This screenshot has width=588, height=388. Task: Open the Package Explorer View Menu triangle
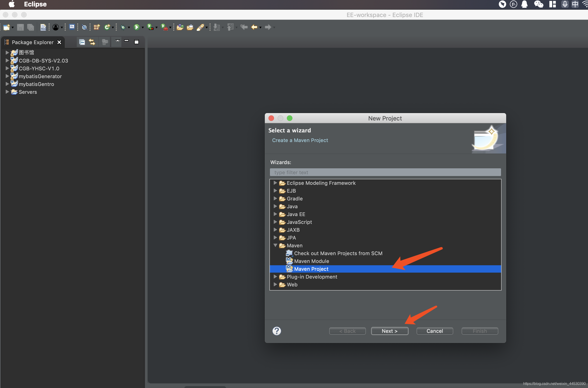[117, 41]
